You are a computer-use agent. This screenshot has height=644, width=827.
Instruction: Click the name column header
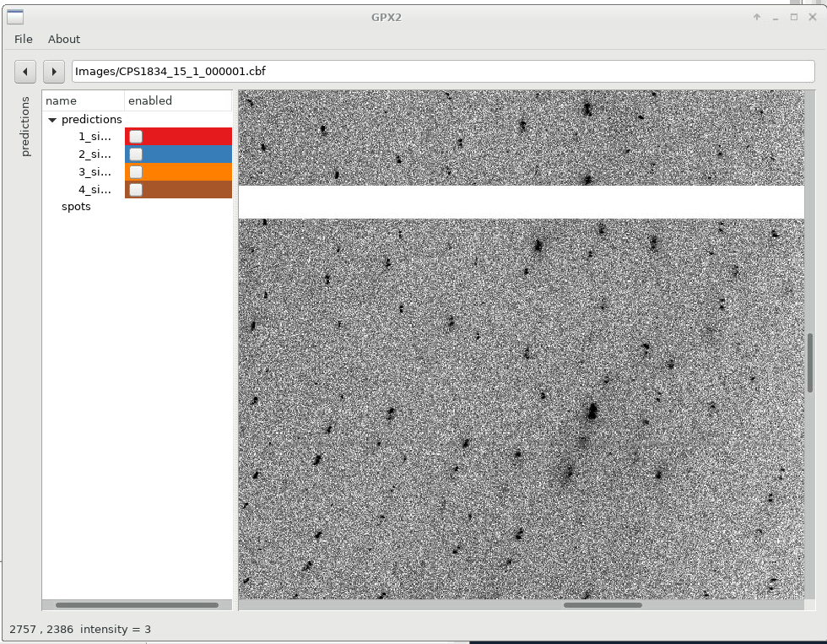tap(84, 100)
